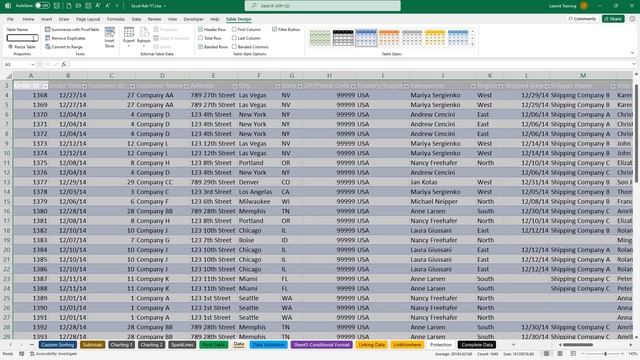The height and width of the screenshot is (360, 640).
Task: Switch to the Formulas ribbon tab
Action: point(116,19)
